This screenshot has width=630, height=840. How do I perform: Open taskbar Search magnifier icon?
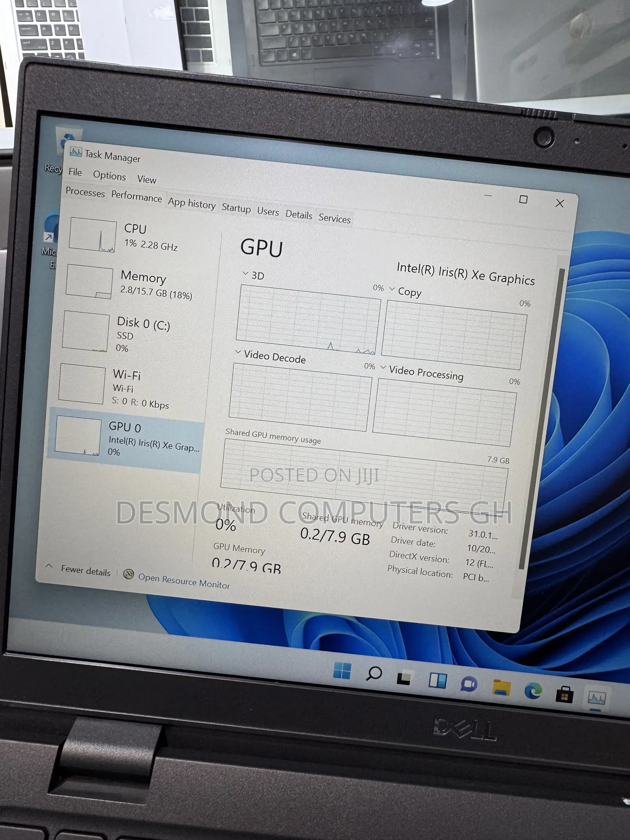point(374,673)
